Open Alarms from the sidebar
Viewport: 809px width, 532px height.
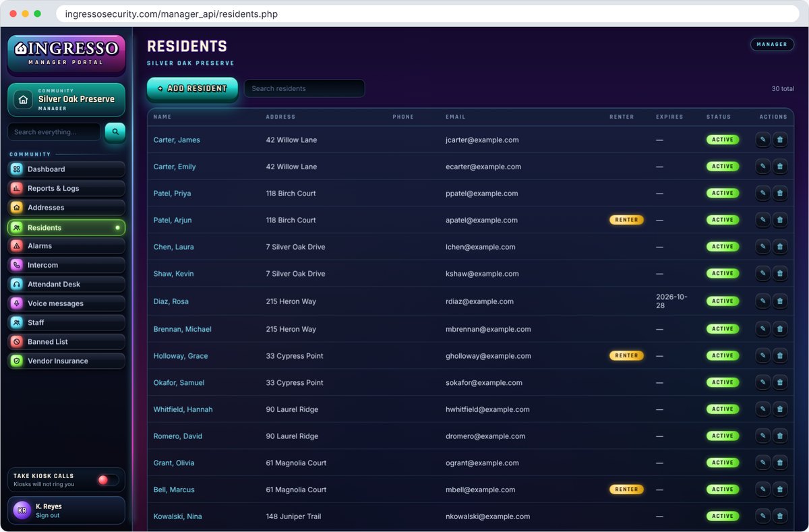[66, 246]
